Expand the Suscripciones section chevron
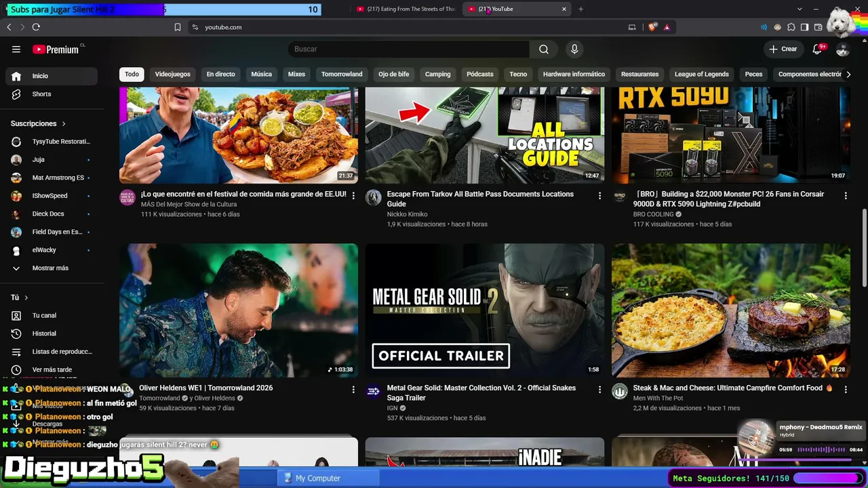The width and height of the screenshot is (868, 488). (x=64, y=124)
